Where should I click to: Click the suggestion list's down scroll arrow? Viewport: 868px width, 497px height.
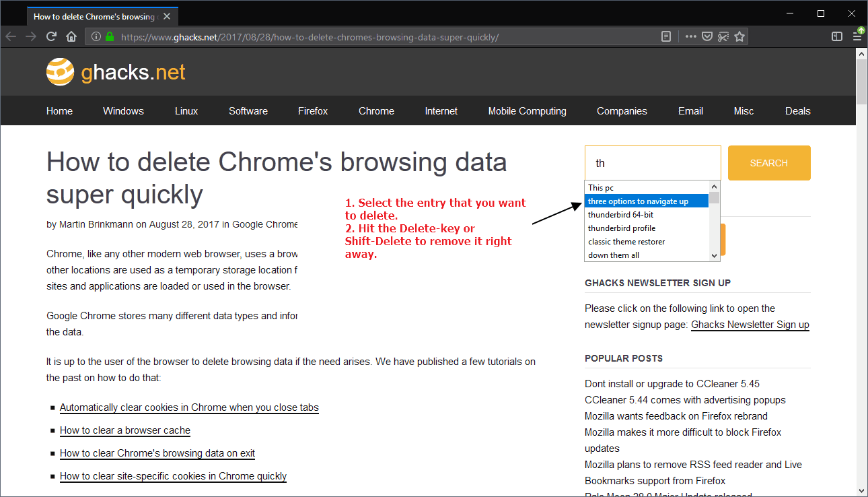714,255
